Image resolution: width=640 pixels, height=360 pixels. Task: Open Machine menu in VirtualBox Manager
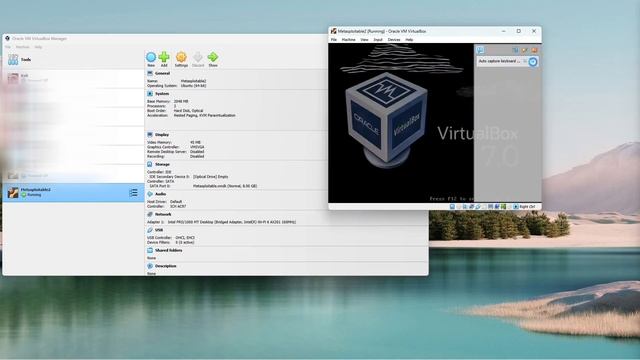[22, 47]
